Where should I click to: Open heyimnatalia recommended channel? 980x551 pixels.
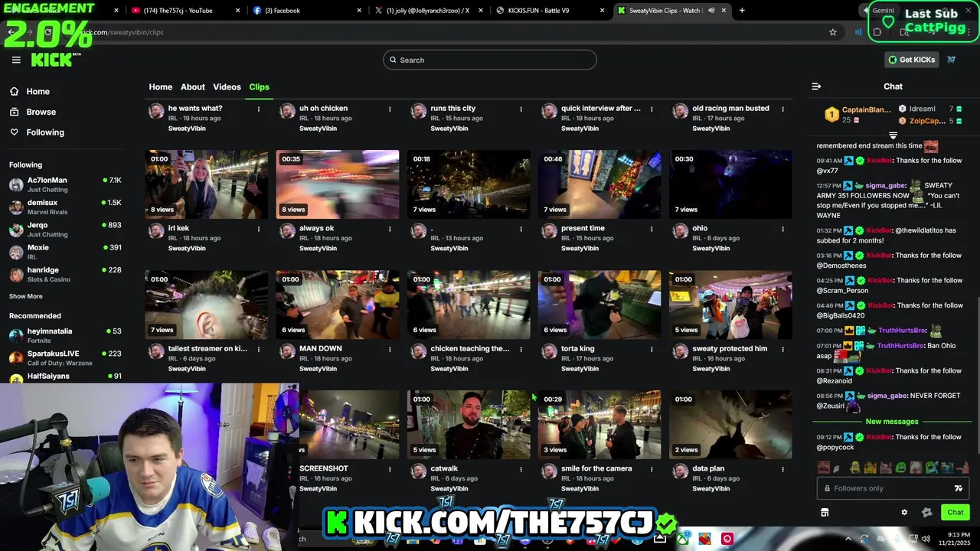coord(65,335)
